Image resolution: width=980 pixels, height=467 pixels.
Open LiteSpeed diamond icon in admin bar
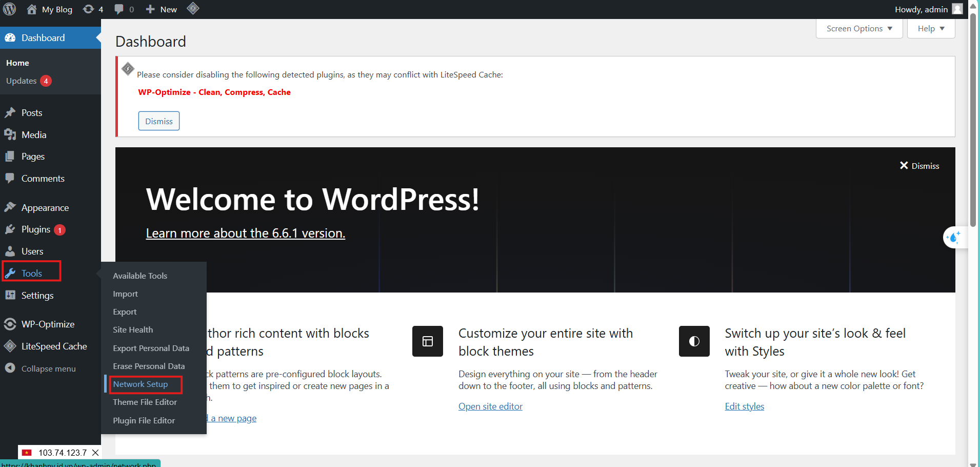[x=193, y=9]
